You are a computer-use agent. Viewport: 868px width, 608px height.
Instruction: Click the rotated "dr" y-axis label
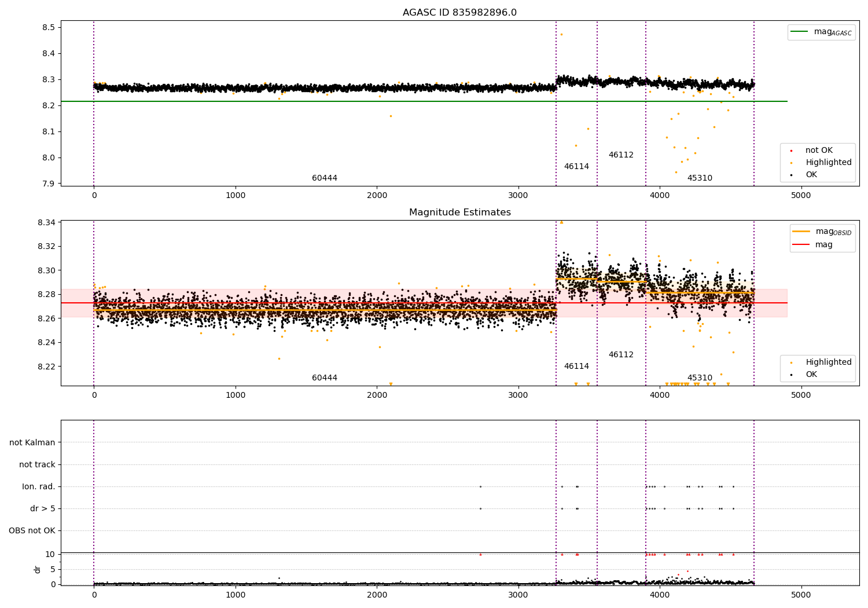tap(38, 569)
